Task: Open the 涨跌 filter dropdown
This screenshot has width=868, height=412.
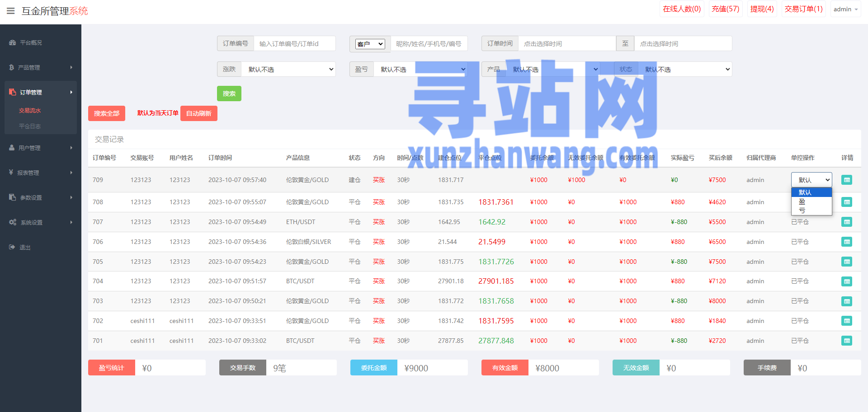Action: tap(288, 69)
